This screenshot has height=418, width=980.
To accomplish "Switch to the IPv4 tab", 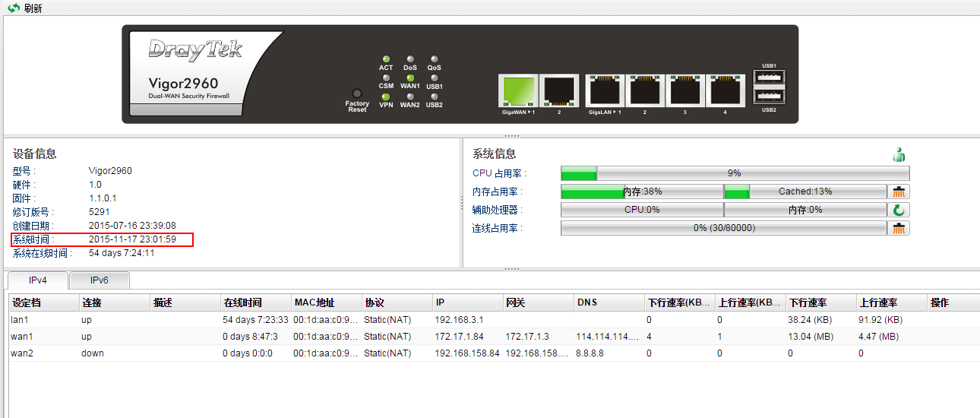I will [x=38, y=280].
